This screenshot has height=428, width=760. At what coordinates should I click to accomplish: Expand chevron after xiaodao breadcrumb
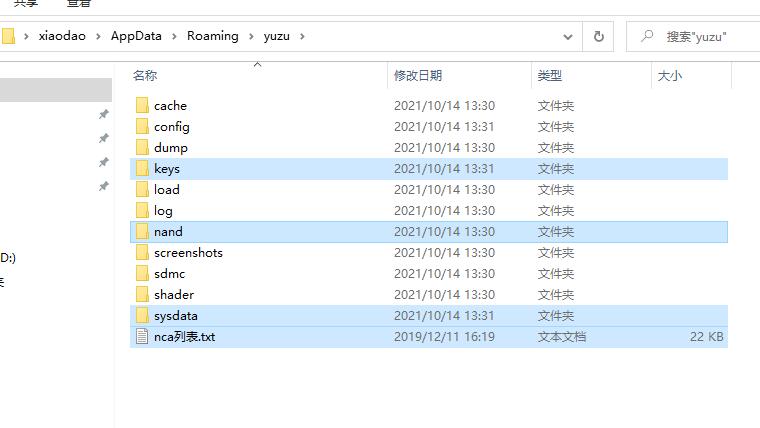(98, 36)
